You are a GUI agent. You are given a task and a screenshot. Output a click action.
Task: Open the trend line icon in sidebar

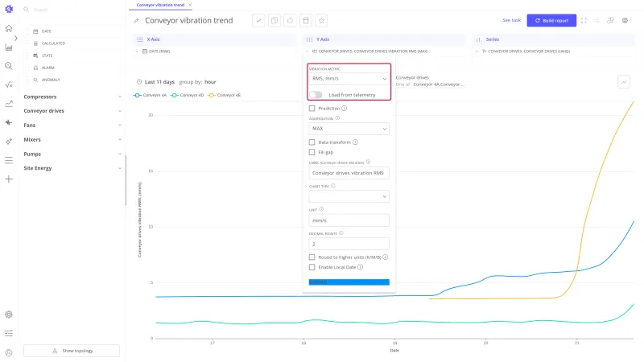point(9,104)
